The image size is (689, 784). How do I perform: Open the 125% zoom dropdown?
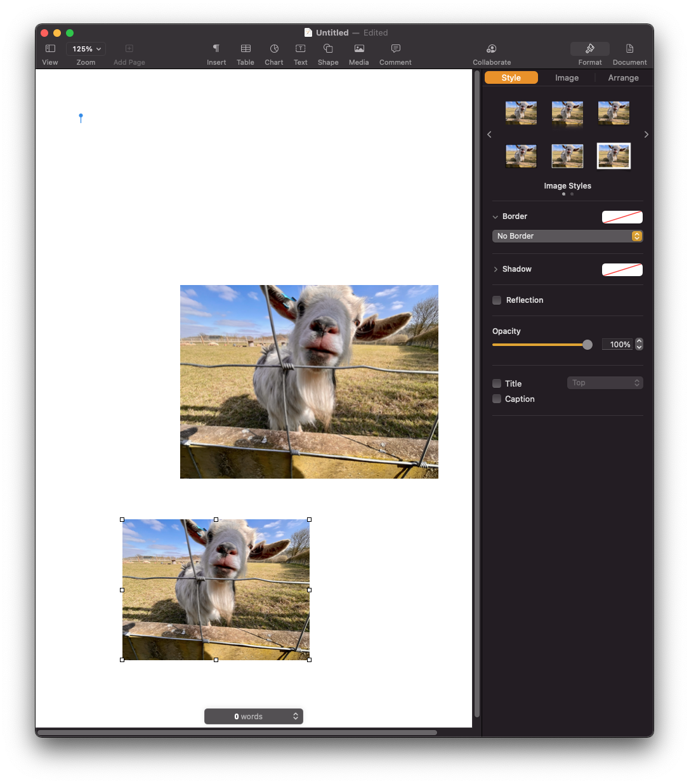pos(86,49)
